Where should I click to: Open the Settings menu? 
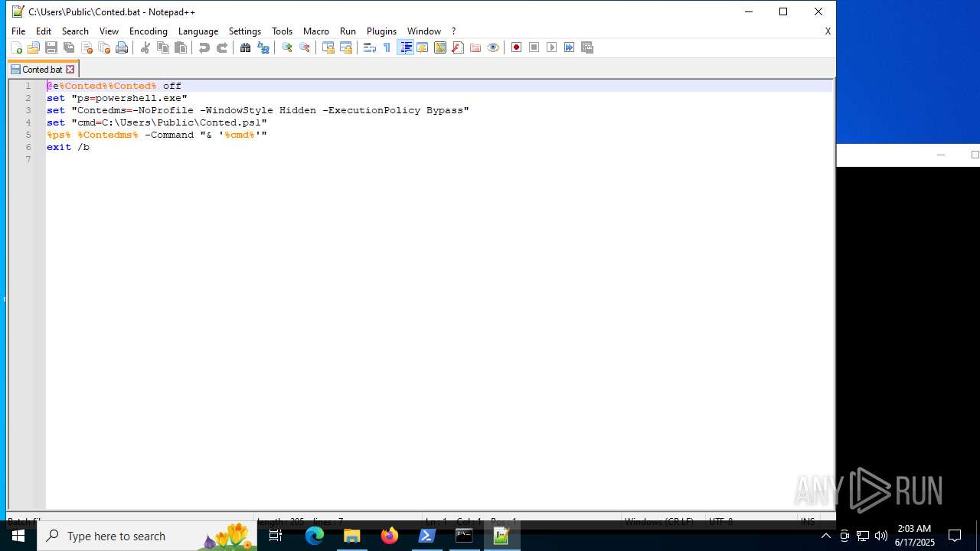[245, 31]
